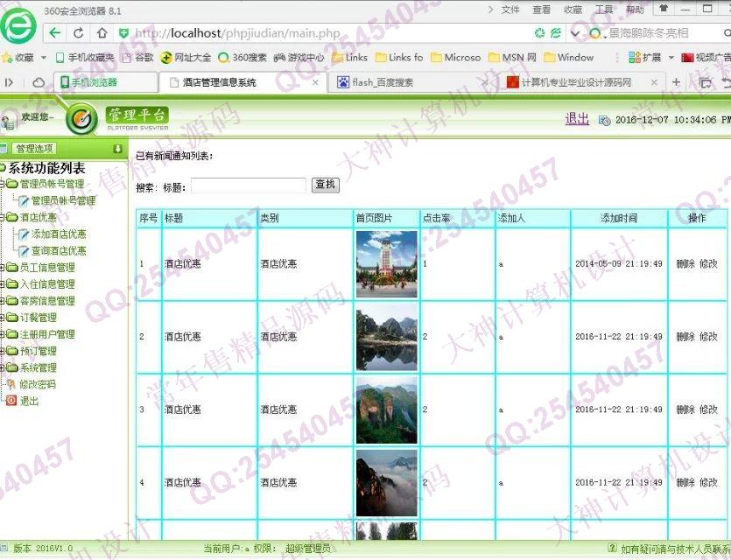The image size is (731, 560).
Task: Close the 酒店管理信息系统 tab
Action: [x=315, y=82]
